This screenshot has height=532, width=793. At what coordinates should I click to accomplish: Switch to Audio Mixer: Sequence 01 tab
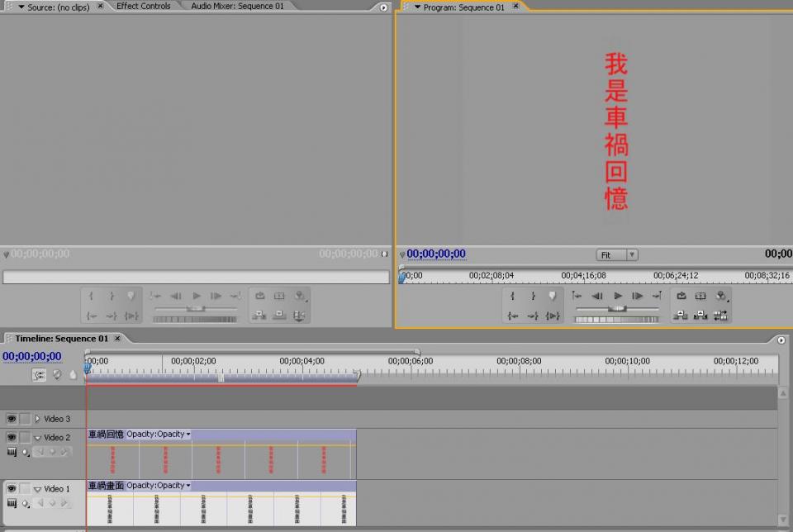point(237,6)
